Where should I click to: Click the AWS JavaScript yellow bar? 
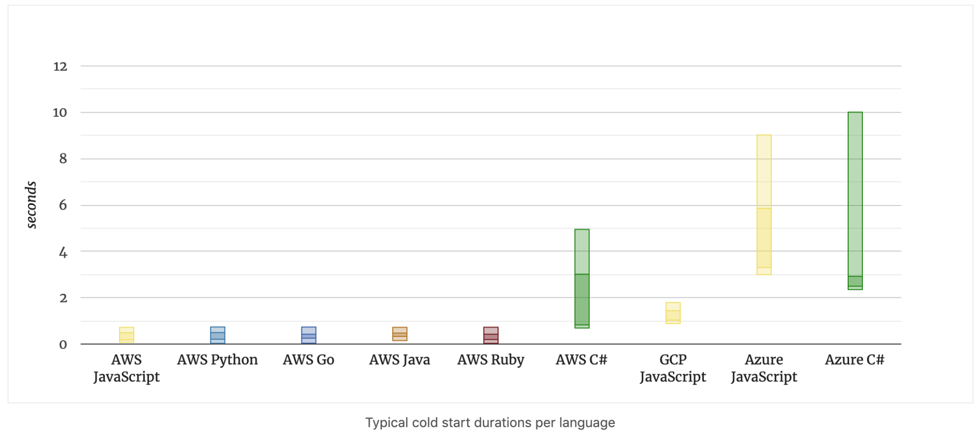(126, 335)
